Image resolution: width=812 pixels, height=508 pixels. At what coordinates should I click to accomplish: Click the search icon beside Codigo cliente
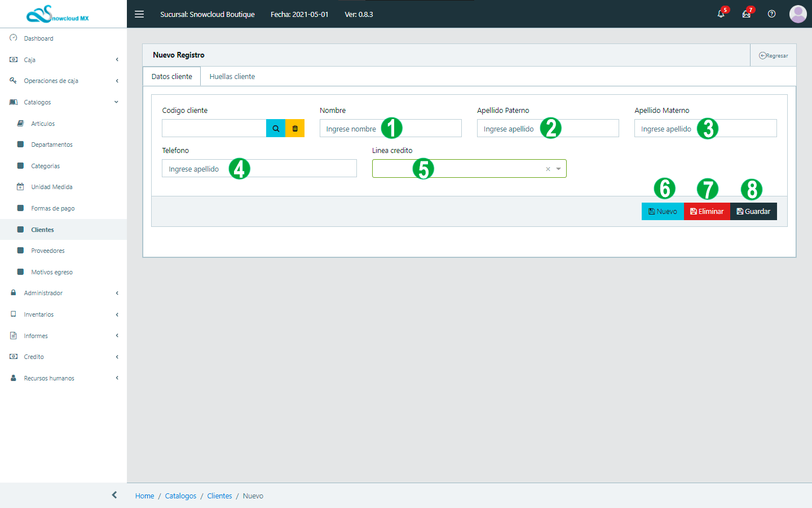coord(276,129)
